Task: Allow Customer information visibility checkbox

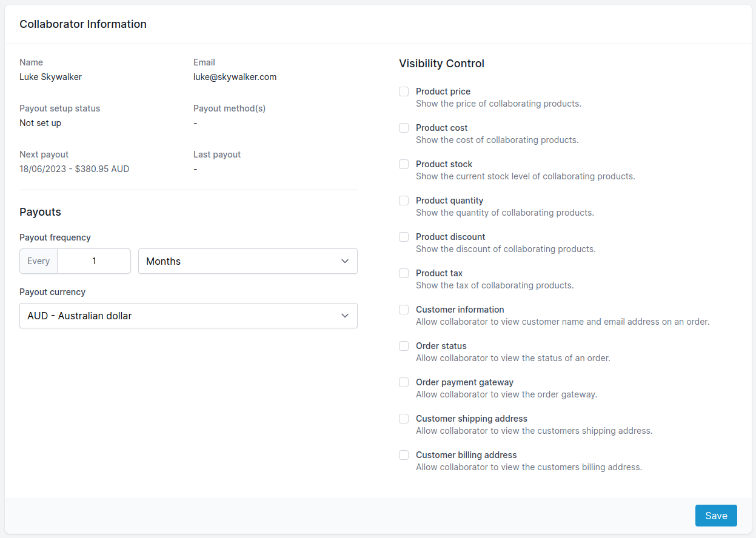Action: coord(404,310)
